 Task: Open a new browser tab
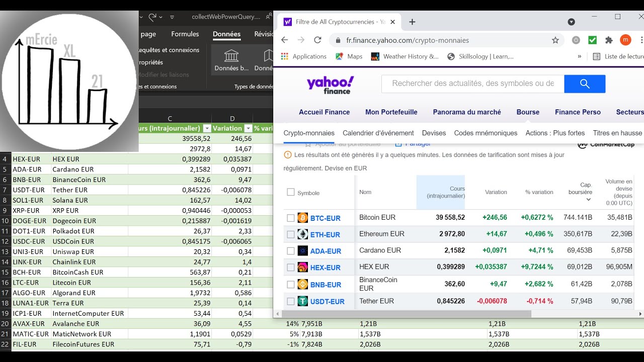(x=412, y=22)
